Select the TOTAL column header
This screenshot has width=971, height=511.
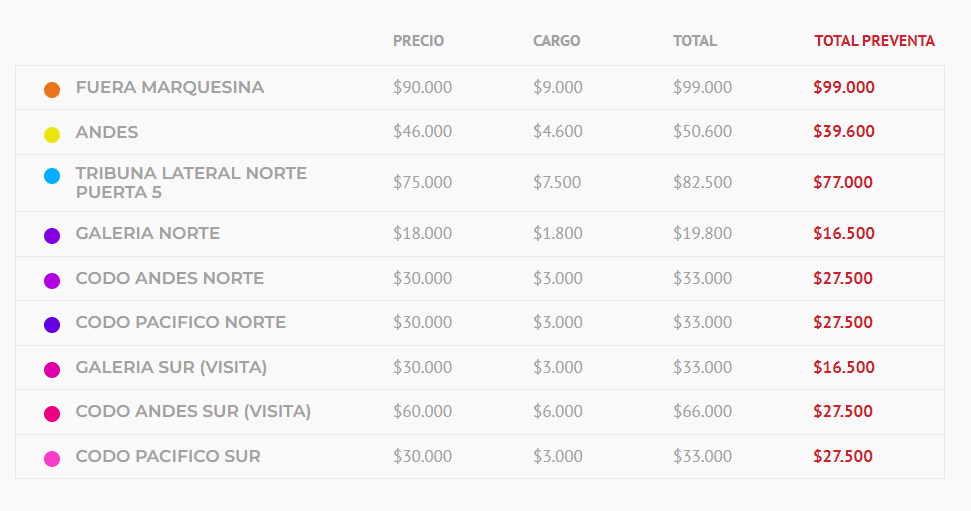coord(695,41)
